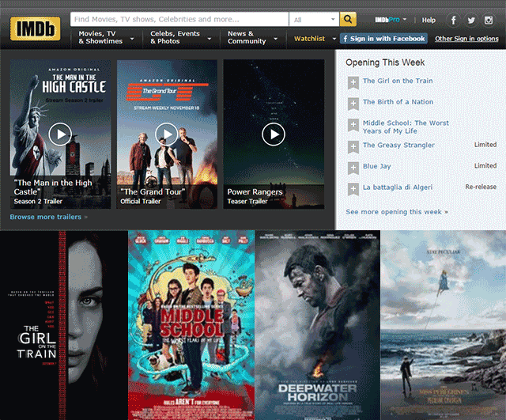Screen dimensions: 506x420
Task: Click the IMDb logo
Action: (36, 28)
